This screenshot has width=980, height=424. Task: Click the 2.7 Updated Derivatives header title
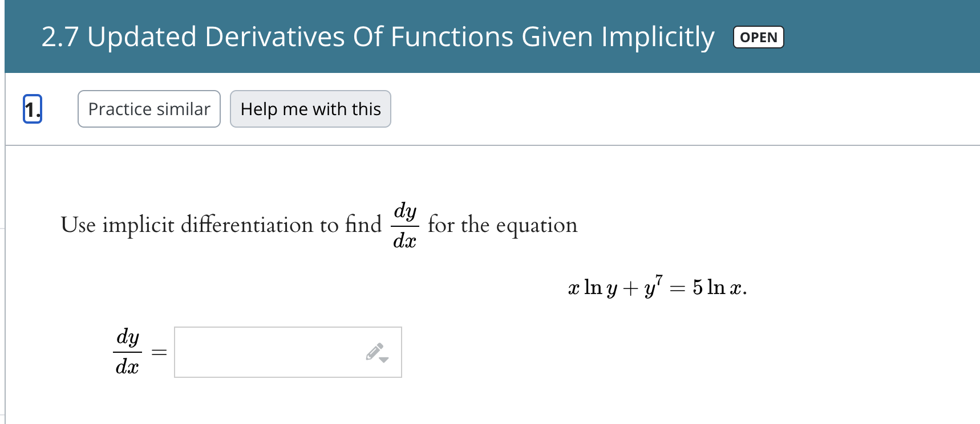coord(378,36)
